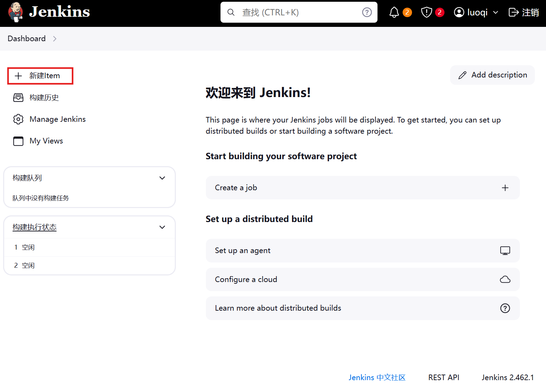Collapse the 构建执行状态 panel chevron
546x392 pixels.
pyautogui.click(x=162, y=227)
